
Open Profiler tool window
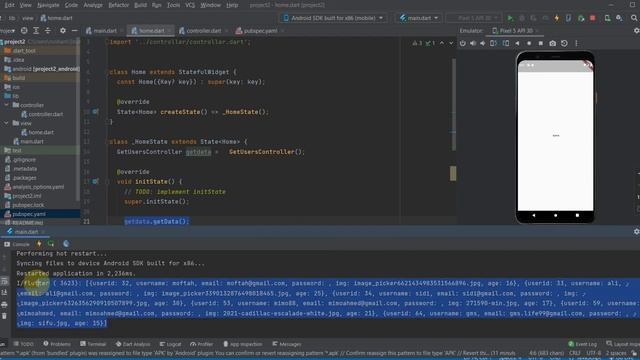pos(202,344)
